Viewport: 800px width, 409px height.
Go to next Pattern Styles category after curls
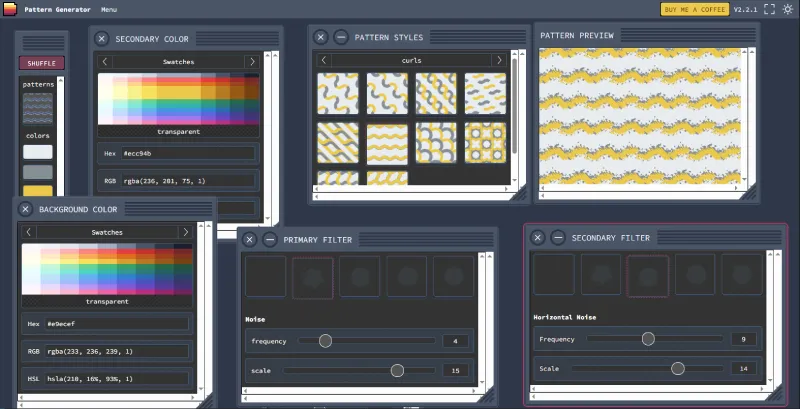499,60
